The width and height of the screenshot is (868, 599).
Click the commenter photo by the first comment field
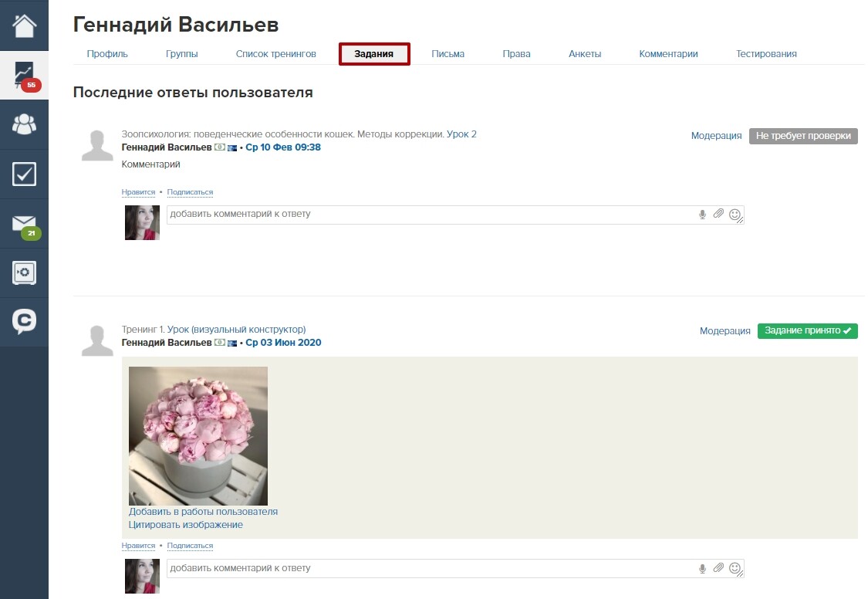pos(142,222)
